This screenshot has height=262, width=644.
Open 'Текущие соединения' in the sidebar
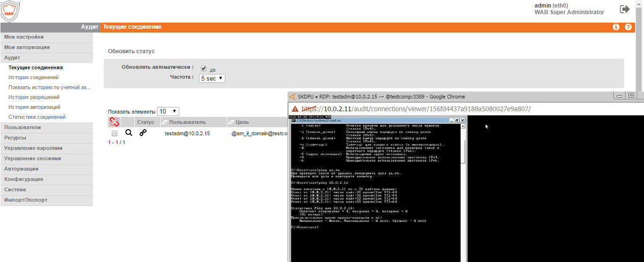click(x=35, y=67)
